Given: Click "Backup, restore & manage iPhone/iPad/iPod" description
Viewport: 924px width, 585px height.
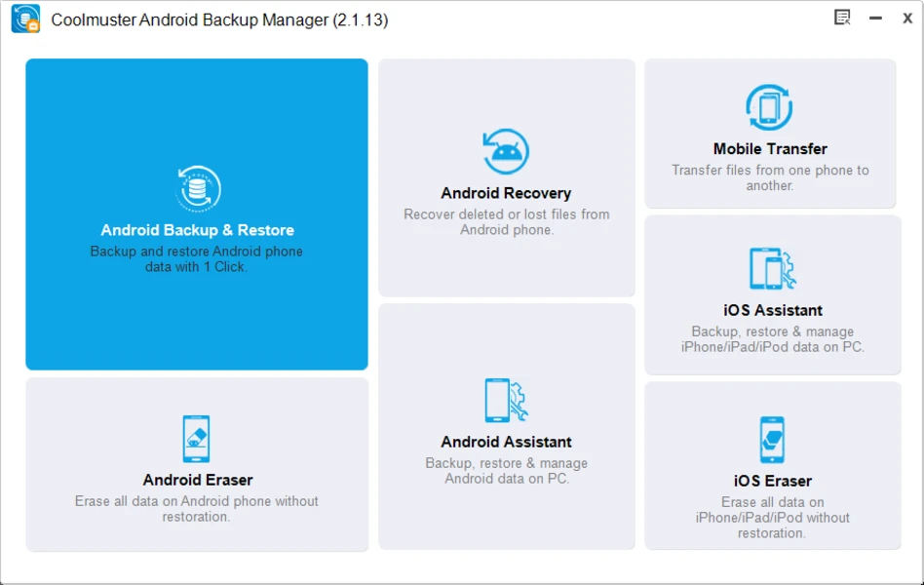Looking at the screenshot, I should pyautogui.click(x=773, y=339).
